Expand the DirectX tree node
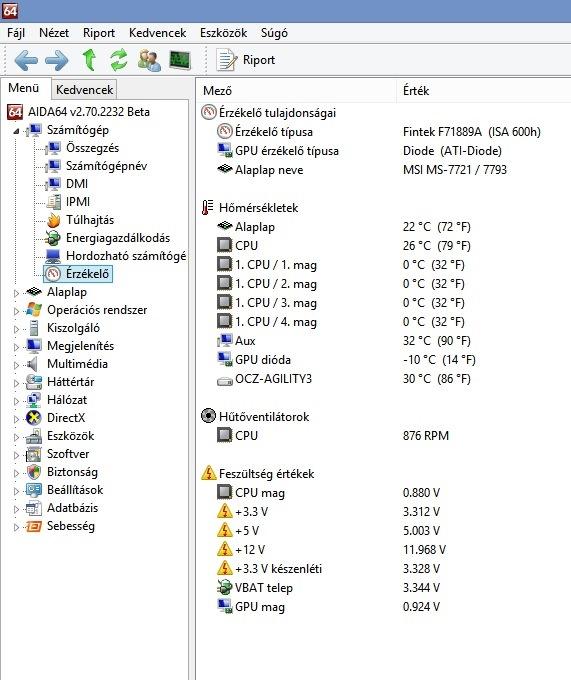 (x=16, y=419)
